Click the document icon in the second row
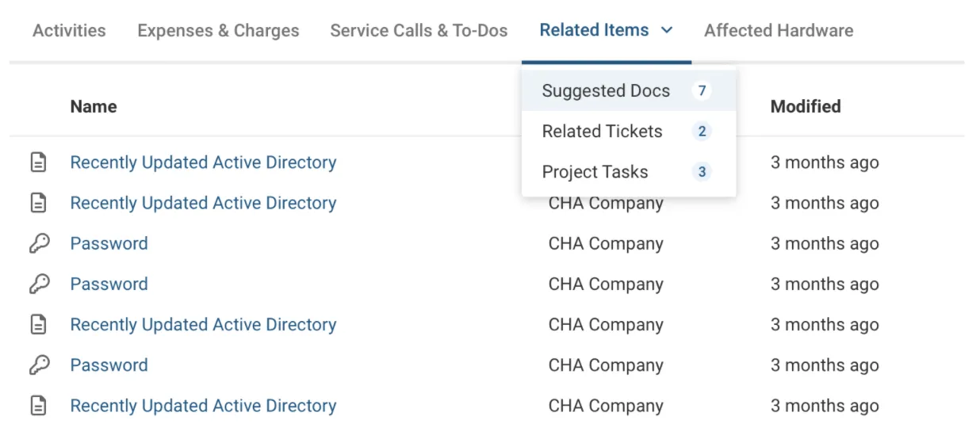Viewport: 980px width, 439px height. click(38, 203)
